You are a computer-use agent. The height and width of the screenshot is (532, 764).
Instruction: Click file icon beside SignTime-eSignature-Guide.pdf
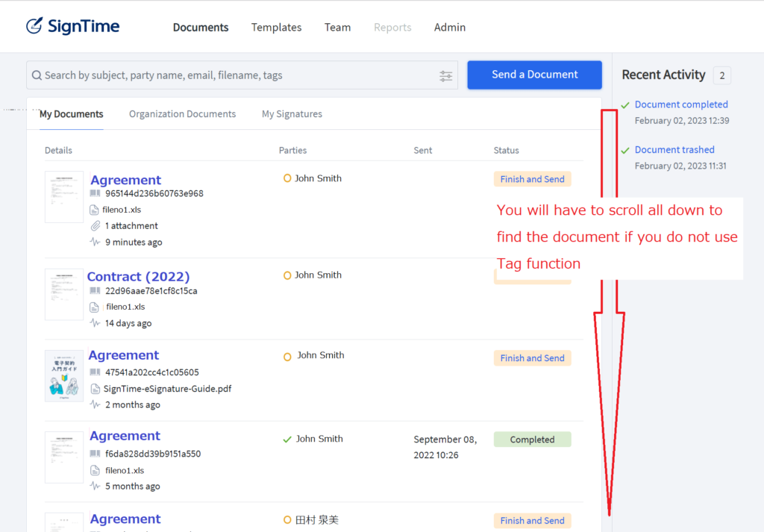(95, 389)
